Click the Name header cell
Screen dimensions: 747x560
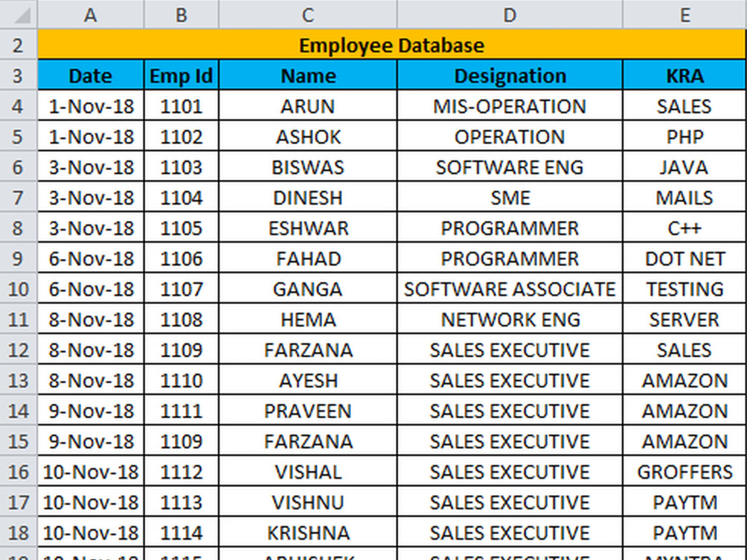coord(308,75)
